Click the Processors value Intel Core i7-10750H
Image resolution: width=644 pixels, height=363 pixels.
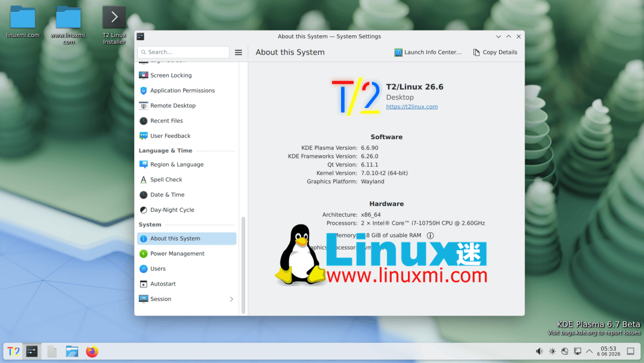(x=423, y=223)
